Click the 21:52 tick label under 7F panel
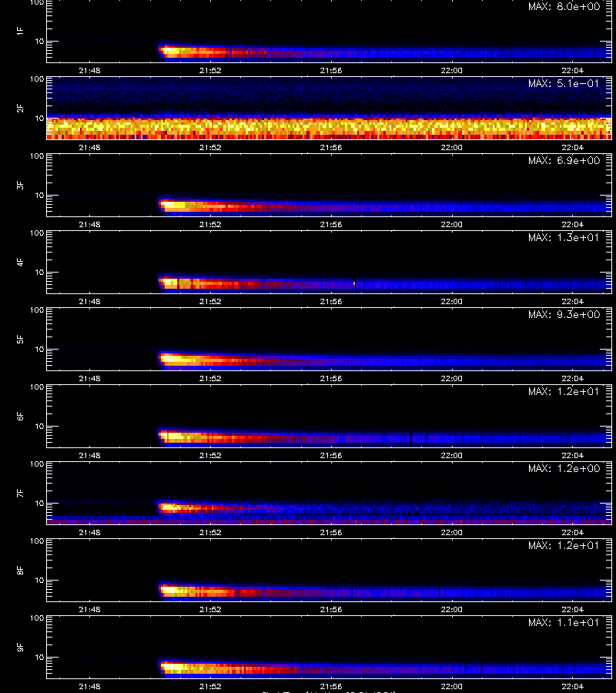The width and height of the screenshot is (616, 693). click(x=210, y=532)
